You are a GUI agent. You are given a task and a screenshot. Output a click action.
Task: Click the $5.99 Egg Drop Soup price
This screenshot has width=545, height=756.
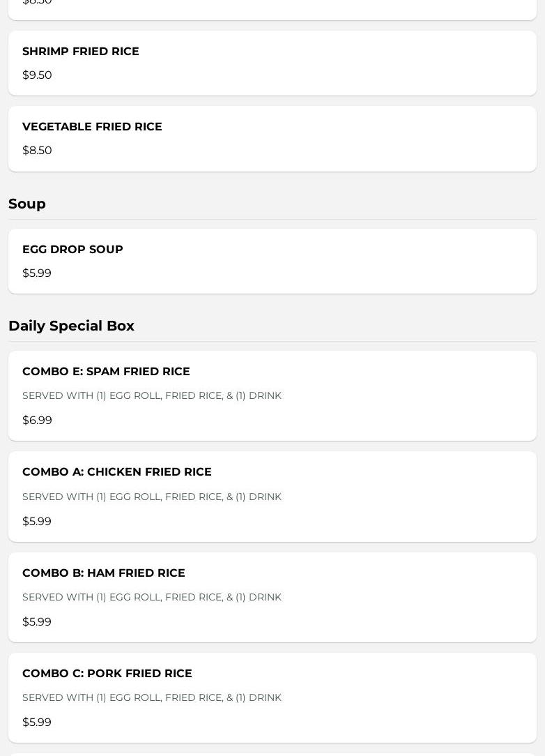[x=37, y=273]
